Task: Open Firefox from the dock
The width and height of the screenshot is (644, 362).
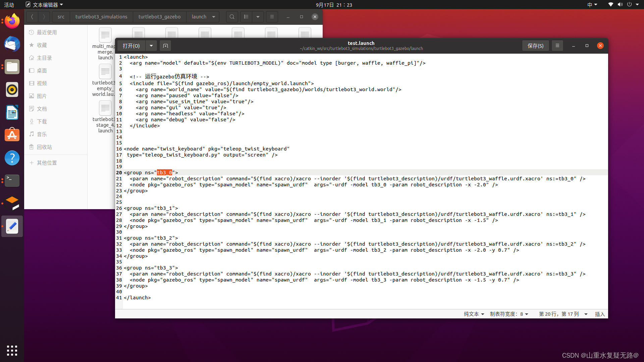Action: [x=12, y=21]
